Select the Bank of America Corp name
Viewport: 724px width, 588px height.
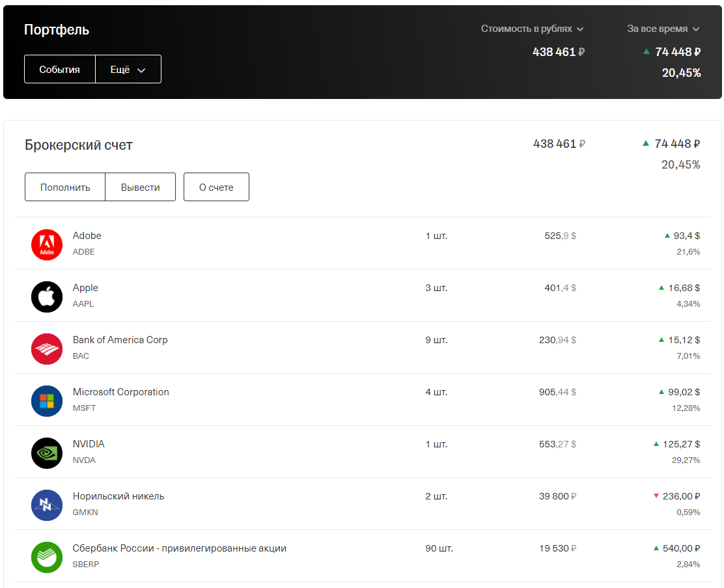(120, 340)
